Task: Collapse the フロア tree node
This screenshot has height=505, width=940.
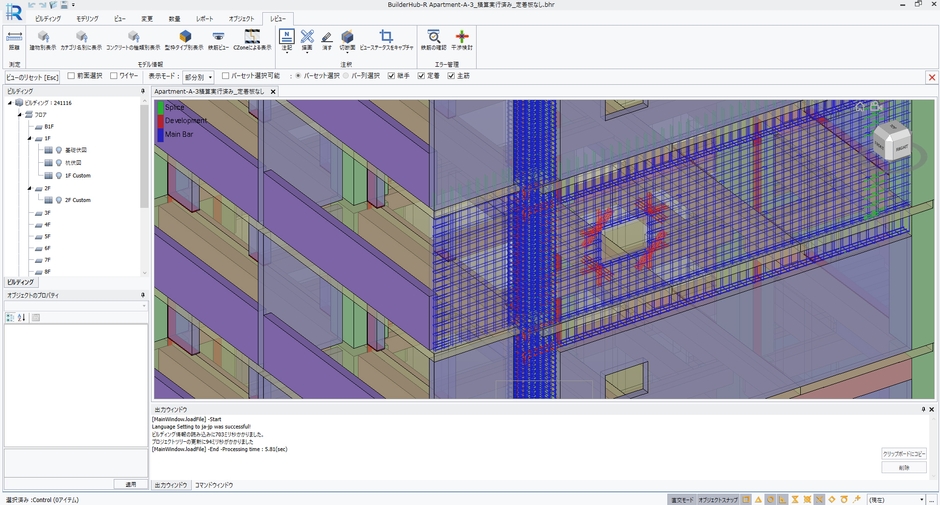Action: [x=20, y=114]
